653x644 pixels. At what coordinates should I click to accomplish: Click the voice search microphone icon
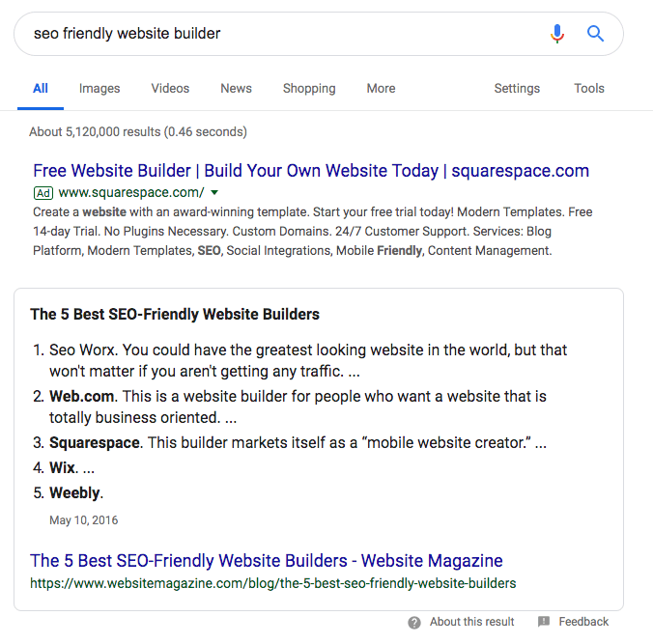click(557, 34)
